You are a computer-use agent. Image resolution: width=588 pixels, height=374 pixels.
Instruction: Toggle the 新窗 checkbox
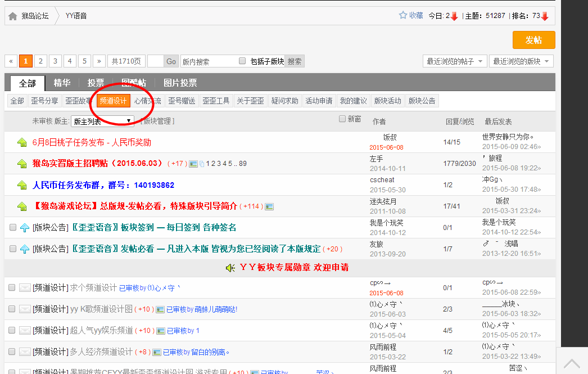[342, 119]
